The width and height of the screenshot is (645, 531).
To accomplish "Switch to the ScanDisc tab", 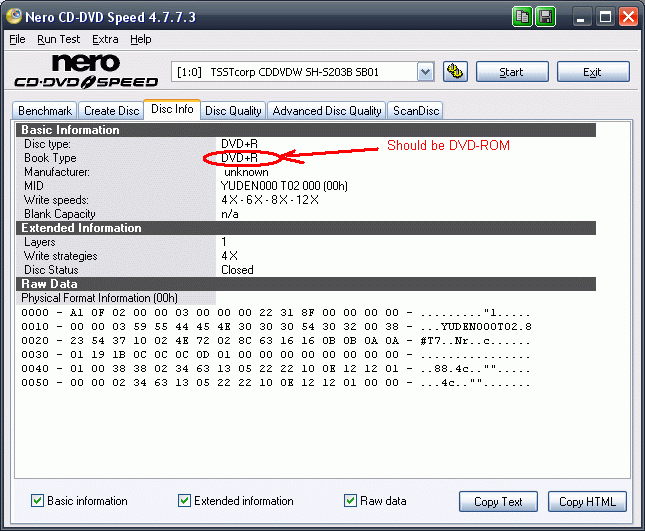I will click(x=416, y=111).
